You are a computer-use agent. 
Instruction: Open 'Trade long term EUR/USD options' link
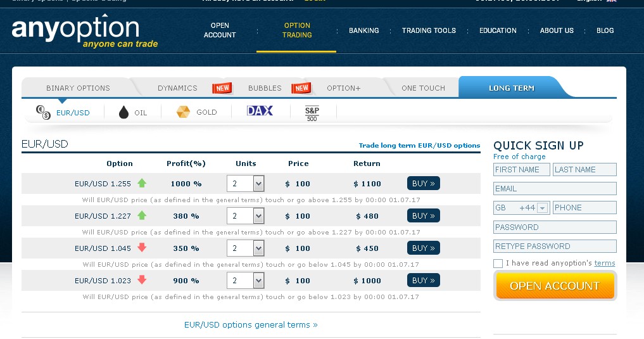(x=419, y=146)
